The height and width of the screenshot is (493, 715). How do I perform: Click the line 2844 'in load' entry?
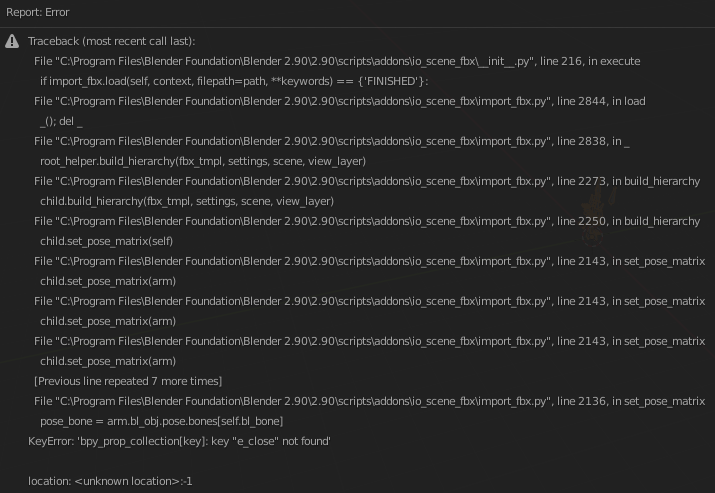click(x=340, y=102)
